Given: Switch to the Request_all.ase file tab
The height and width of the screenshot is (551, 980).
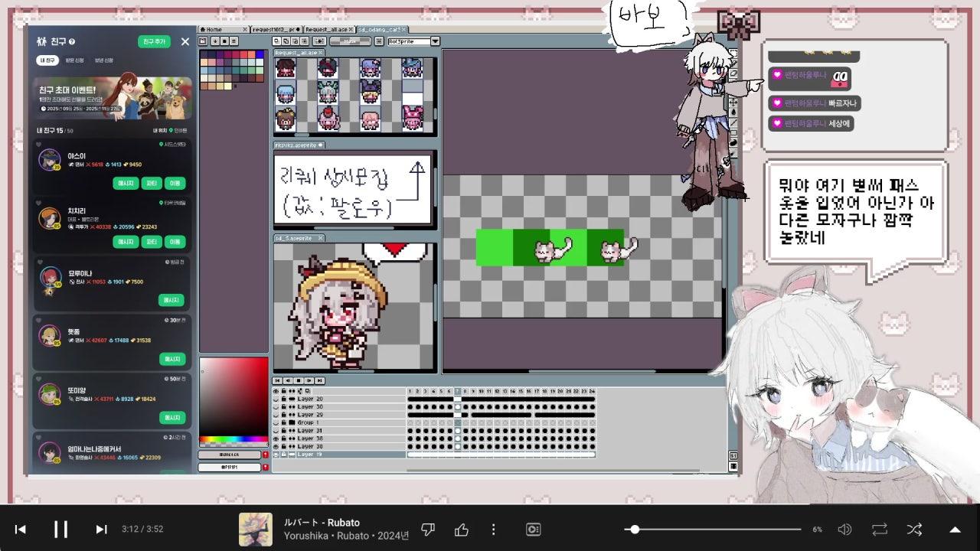Looking at the screenshot, I should click(x=329, y=29).
